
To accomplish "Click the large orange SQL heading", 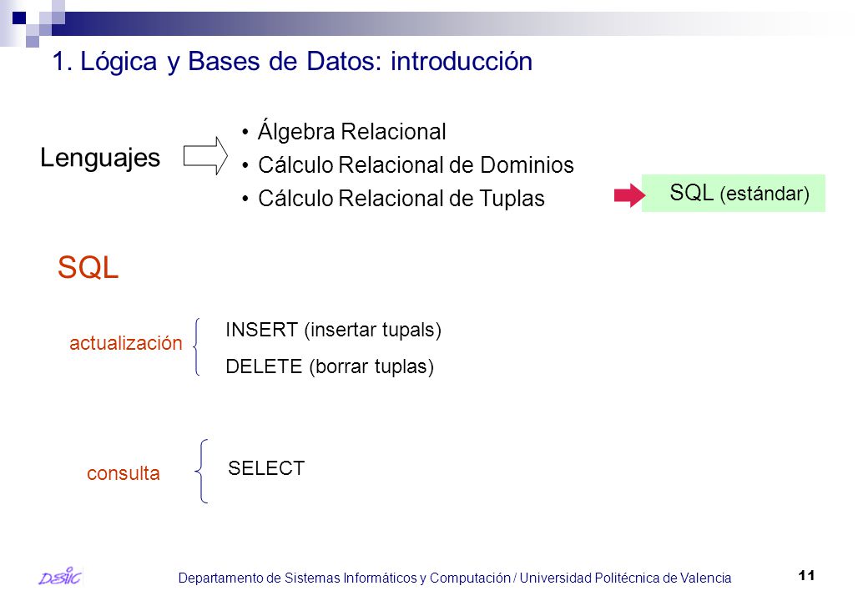I will (88, 267).
